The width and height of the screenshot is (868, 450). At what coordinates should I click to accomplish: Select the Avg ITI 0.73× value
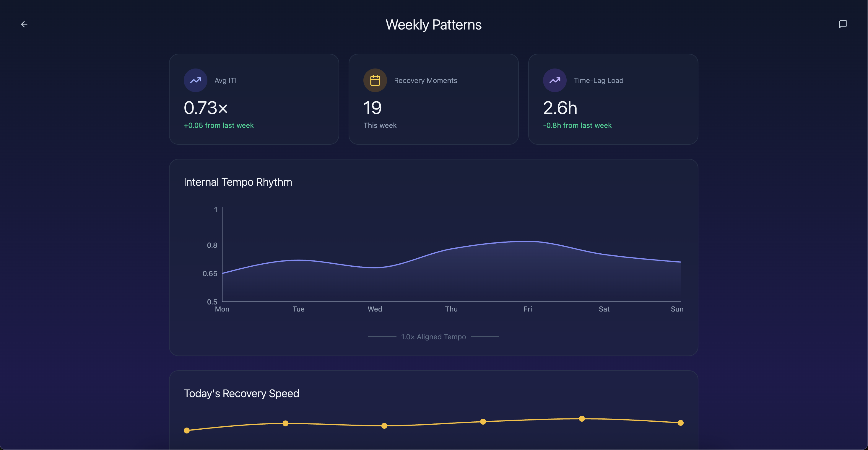[x=206, y=108]
